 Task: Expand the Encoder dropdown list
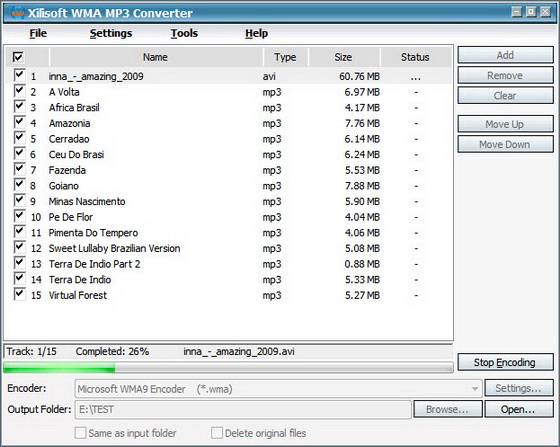[475, 389]
